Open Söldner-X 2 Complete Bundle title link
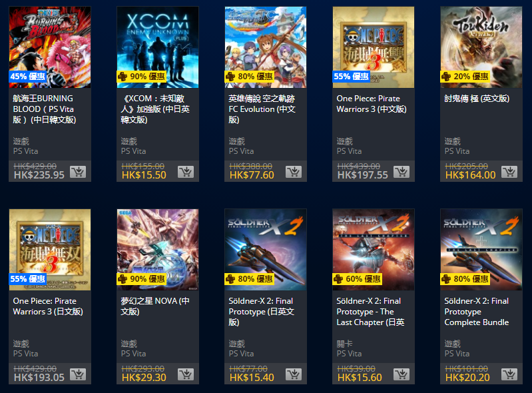The image size is (532, 393). [x=477, y=312]
